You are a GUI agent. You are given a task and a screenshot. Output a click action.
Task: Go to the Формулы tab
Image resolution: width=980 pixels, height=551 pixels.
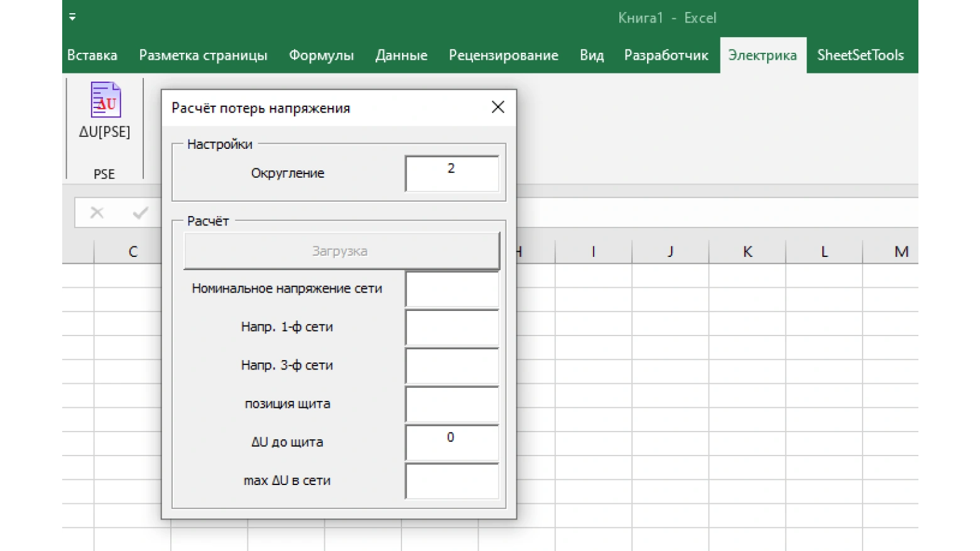click(x=321, y=55)
